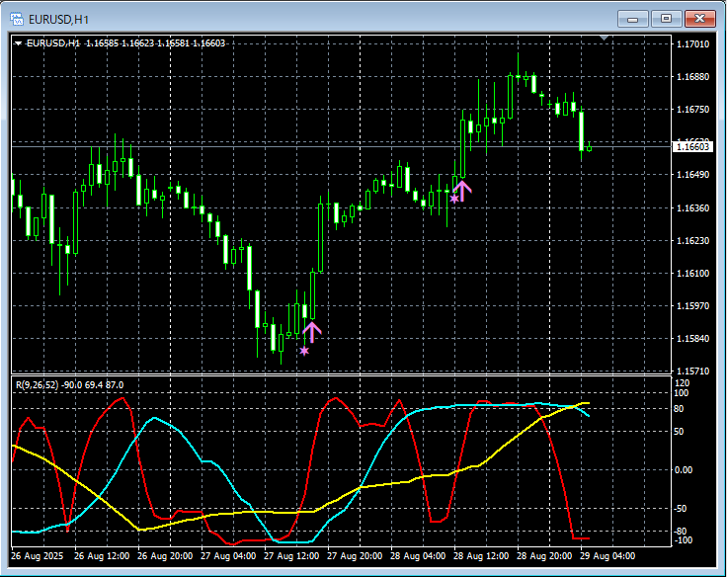Click the 27 Aug 20:00 time label
Viewport: 728px width, 577px height.
355,555
